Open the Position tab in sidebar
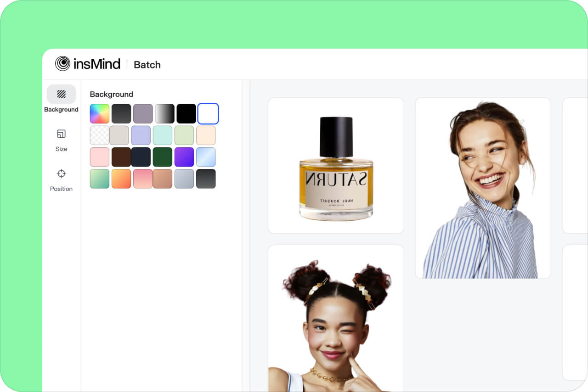 (x=61, y=180)
